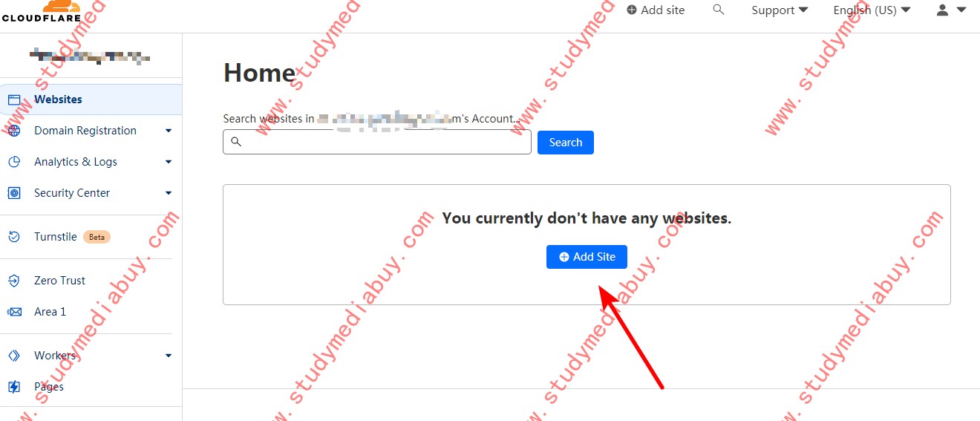Open the Support dropdown
The height and width of the screenshot is (421, 980).
click(780, 10)
